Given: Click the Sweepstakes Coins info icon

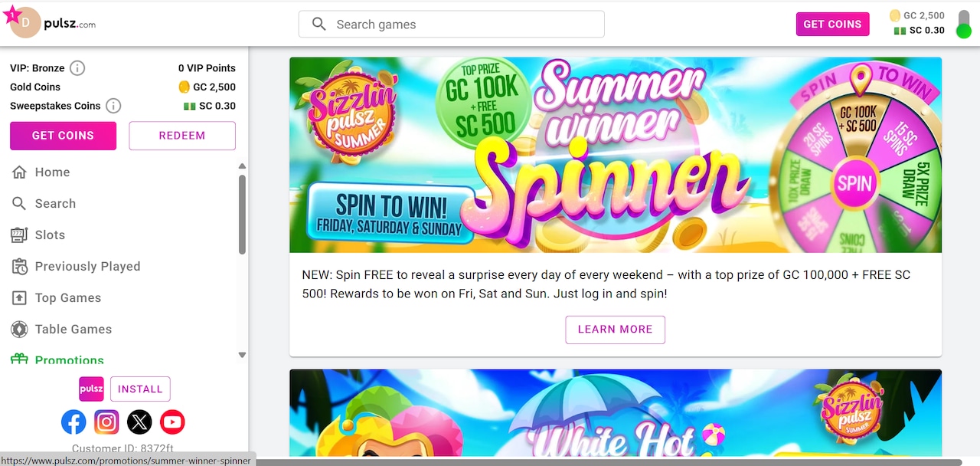Looking at the screenshot, I should tap(113, 106).
